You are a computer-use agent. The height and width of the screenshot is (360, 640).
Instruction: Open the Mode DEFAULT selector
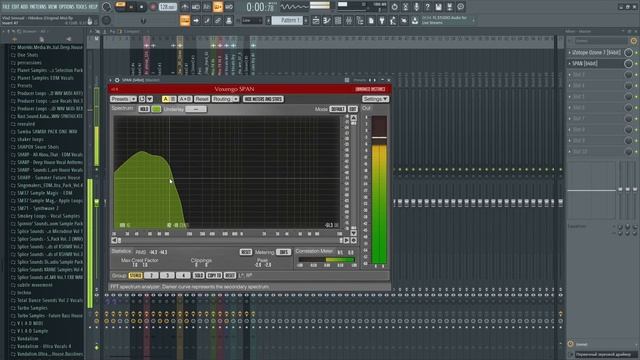click(x=338, y=109)
